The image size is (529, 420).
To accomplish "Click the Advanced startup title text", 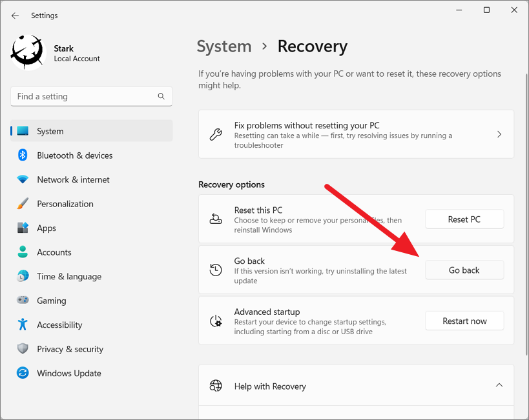I will 267,312.
